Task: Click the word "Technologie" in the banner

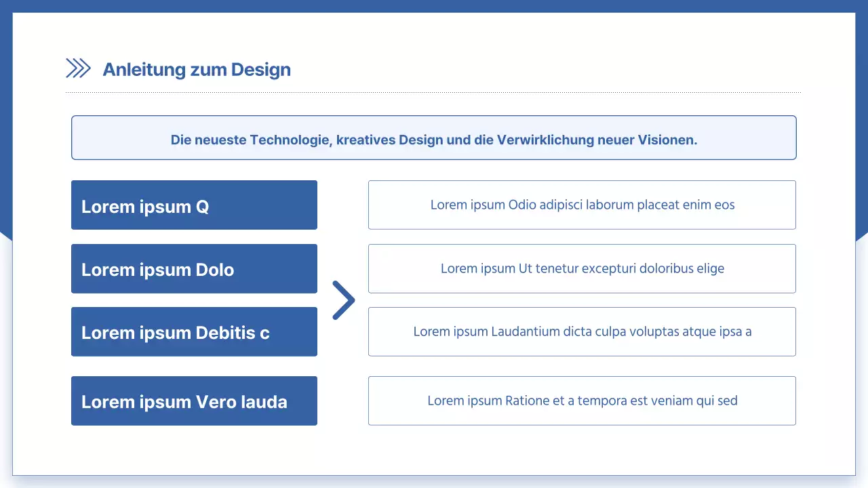Action: [291, 140]
